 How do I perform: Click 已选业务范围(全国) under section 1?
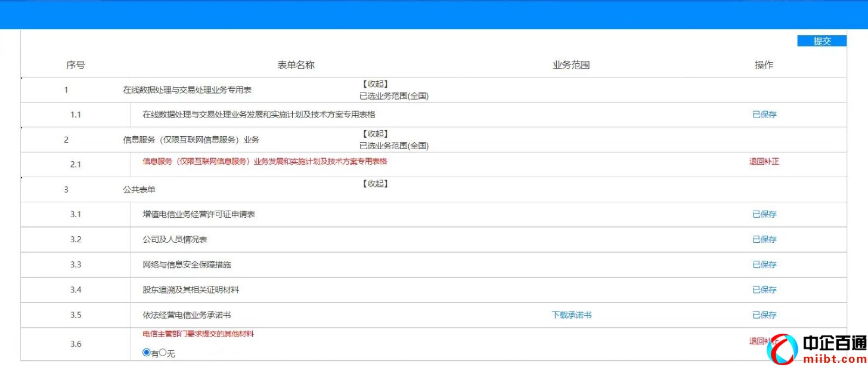[x=393, y=96]
